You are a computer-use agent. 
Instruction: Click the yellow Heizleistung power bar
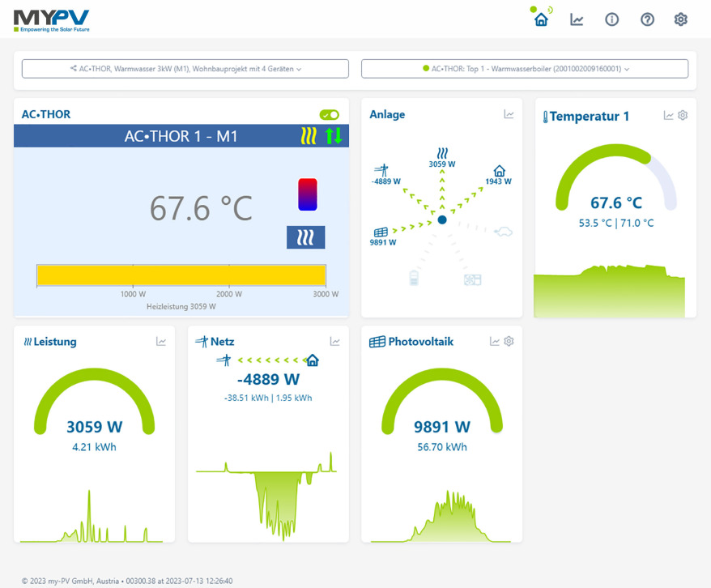click(x=181, y=275)
